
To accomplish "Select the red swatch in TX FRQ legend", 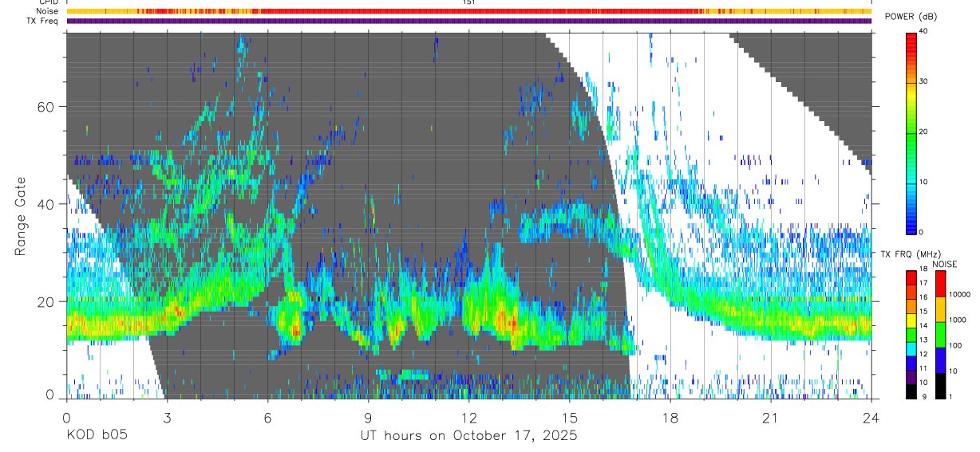I will 911,277.
